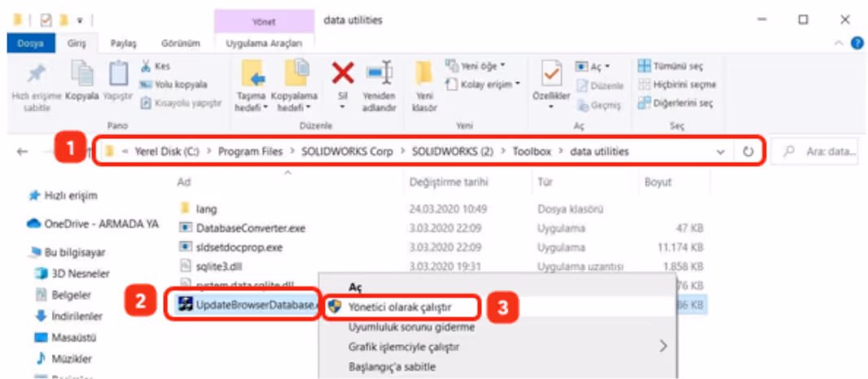Select Kısayolu yapıştır in the ribbon
This screenshot has height=379, width=868.
(181, 103)
